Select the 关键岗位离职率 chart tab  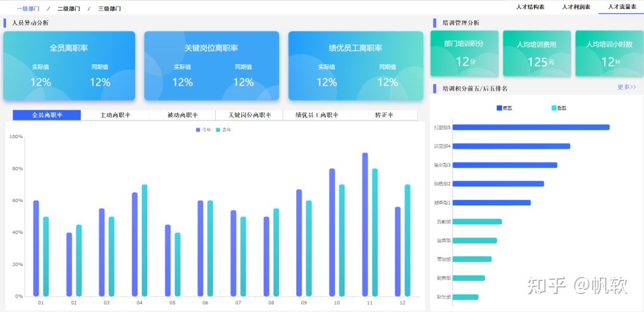coord(249,115)
